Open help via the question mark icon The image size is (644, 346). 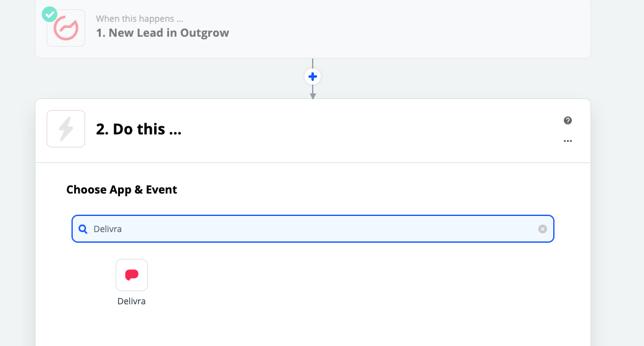tap(568, 121)
